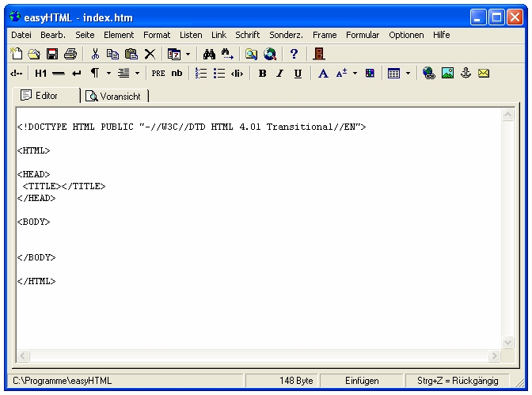This screenshot has width=532, height=395.
Task: Exit the program via door icon
Action: coord(319,54)
